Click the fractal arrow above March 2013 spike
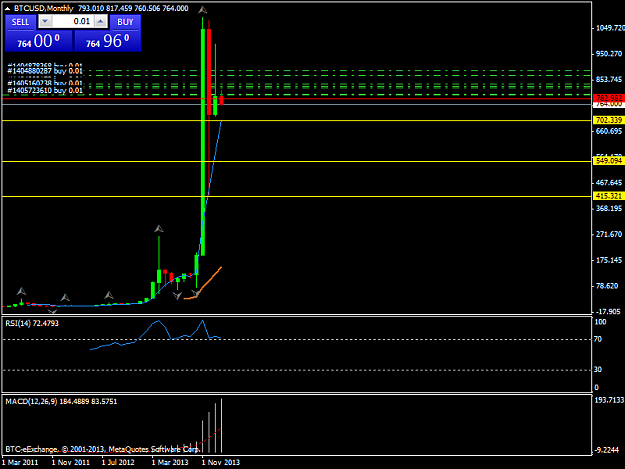This screenshot has width=625, height=469. pyautogui.click(x=159, y=229)
